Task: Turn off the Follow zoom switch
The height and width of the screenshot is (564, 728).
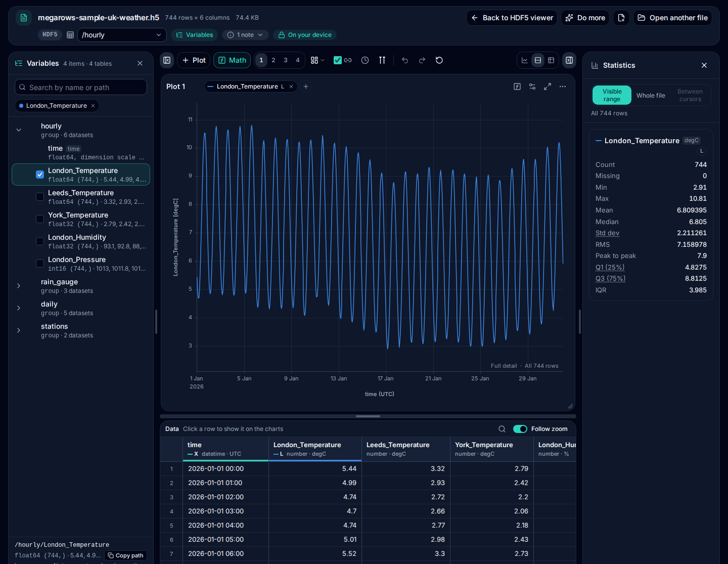Action: 520,429
